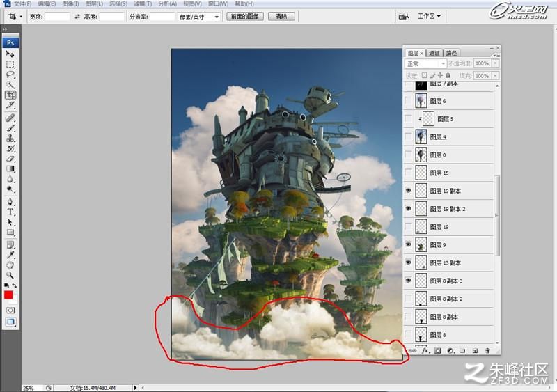Image resolution: width=557 pixels, height=392 pixels.
Task: Hide layer 图层 9
Action: click(x=409, y=245)
